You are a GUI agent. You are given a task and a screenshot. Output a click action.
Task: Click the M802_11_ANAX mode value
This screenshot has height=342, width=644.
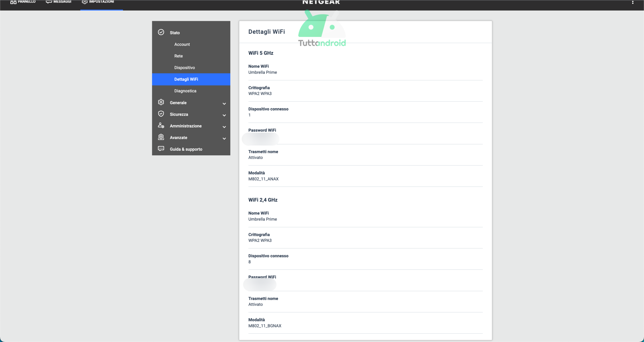tap(263, 179)
